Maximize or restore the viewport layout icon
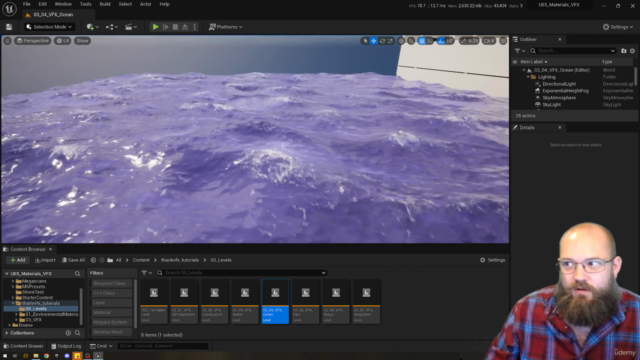 [x=503, y=41]
